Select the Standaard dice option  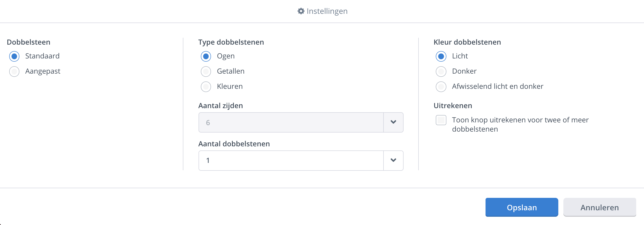point(14,56)
